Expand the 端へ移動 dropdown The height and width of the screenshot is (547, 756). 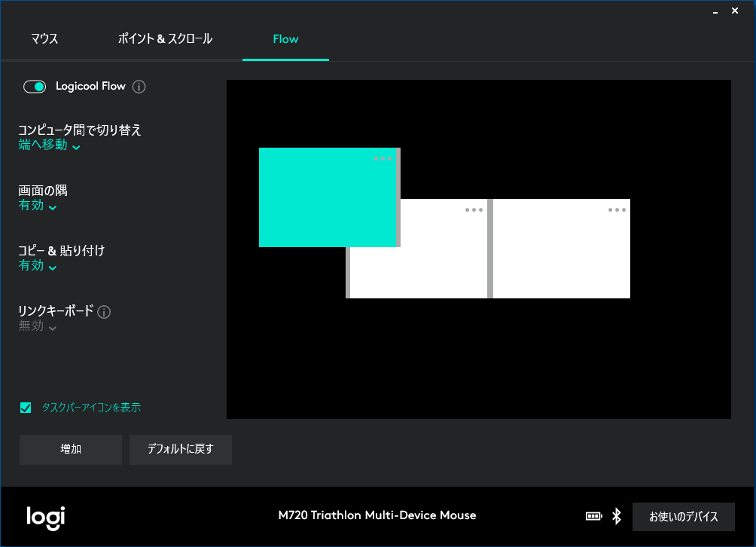pos(49,145)
